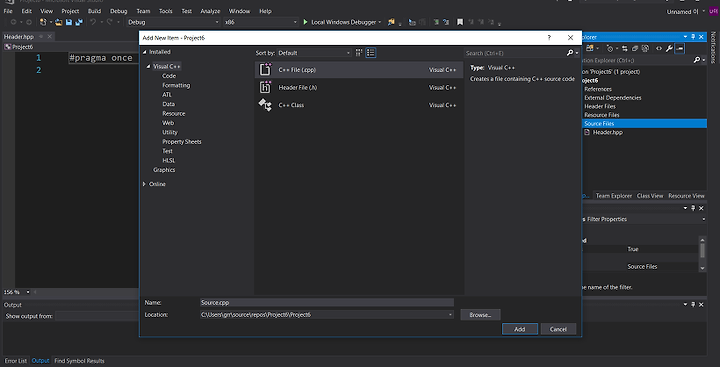Click the C++ File (.cpp) template icon
This screenshot has height=367, width=720.
pyautogui.click(x=265, y=69)
